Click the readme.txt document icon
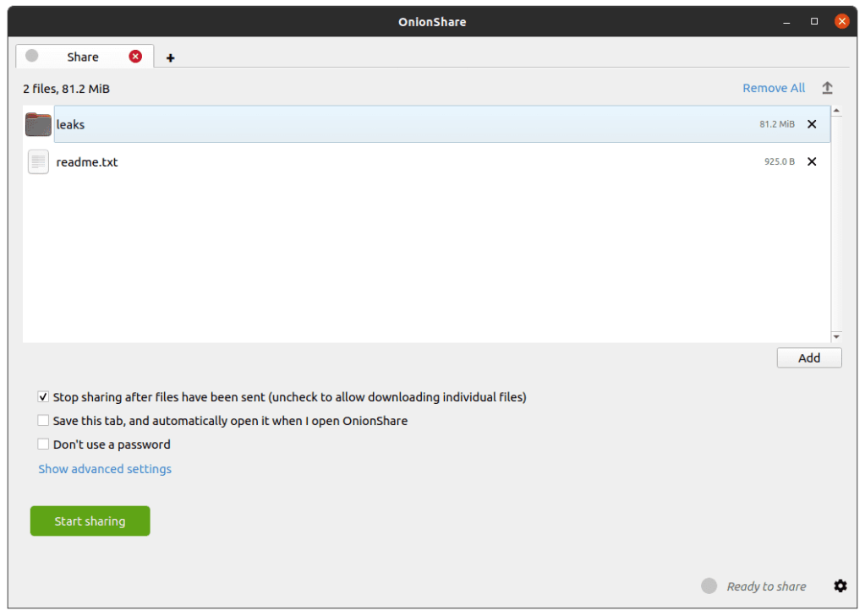This screenshot has height=616, width=865. click(x=38, y=161)
